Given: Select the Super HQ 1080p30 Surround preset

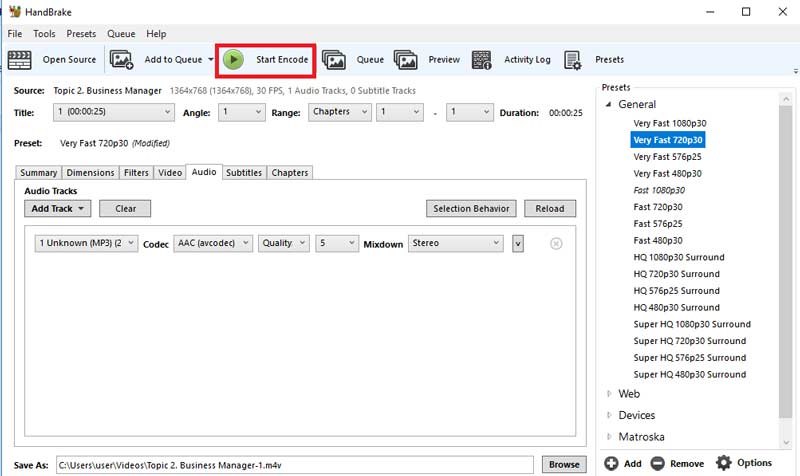Looking at the screenshot, I should point(692,324).
